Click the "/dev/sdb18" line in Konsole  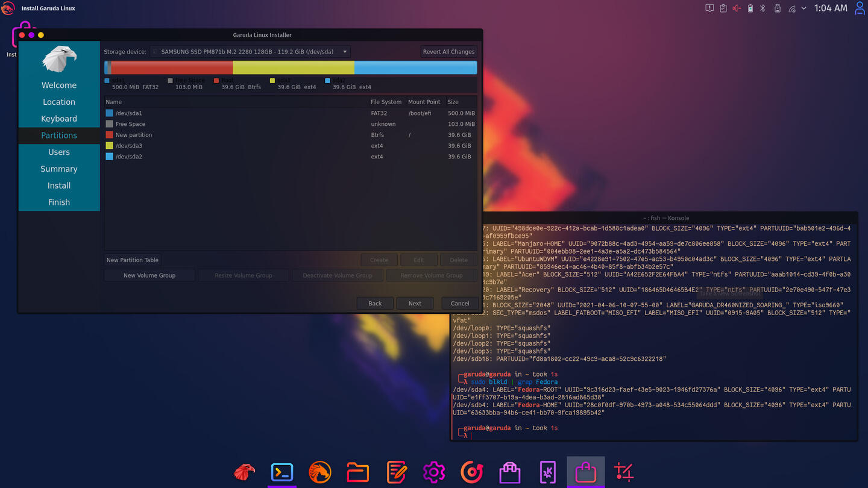pos(559,359)
